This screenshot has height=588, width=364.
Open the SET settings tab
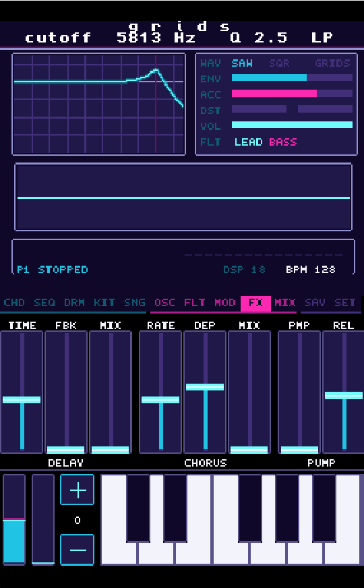point(345,303)
